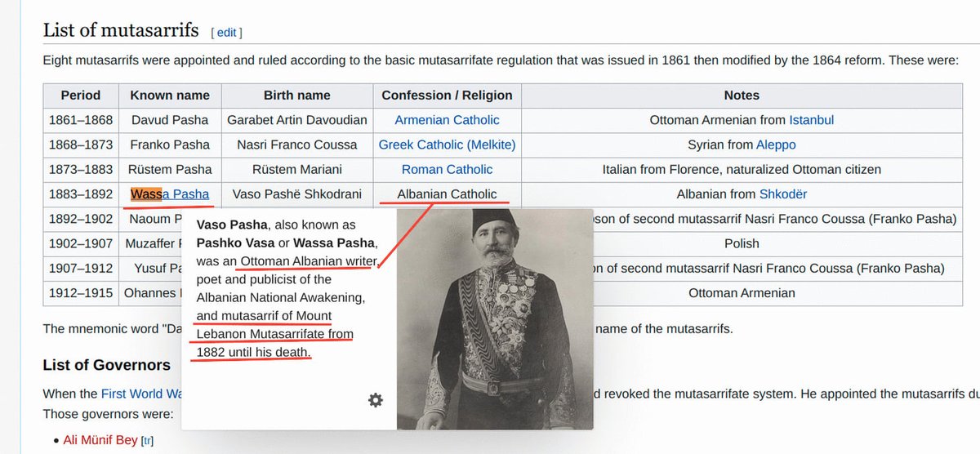The height and width of the screenshot is (454, 980).
Task: Select the Albanian Catholic cell
Action: pyautogui.click(x=447, y=194)
